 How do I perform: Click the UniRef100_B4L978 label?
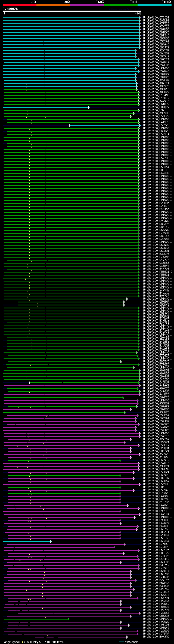pos(156,332)
